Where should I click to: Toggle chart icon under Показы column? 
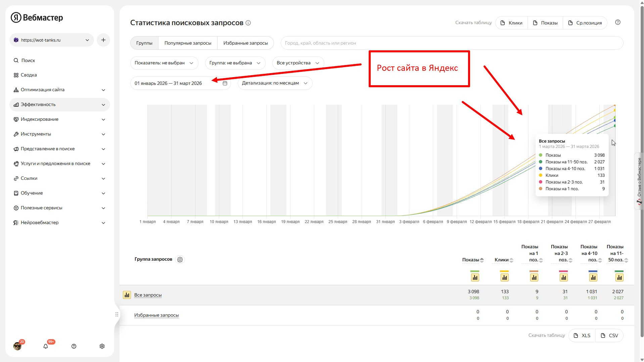point(475,277)
